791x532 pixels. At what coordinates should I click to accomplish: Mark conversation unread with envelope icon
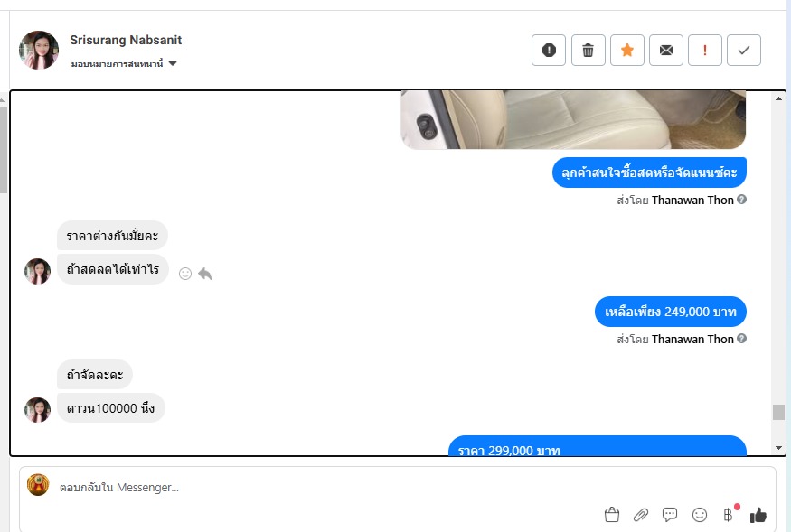coord(666,50)
